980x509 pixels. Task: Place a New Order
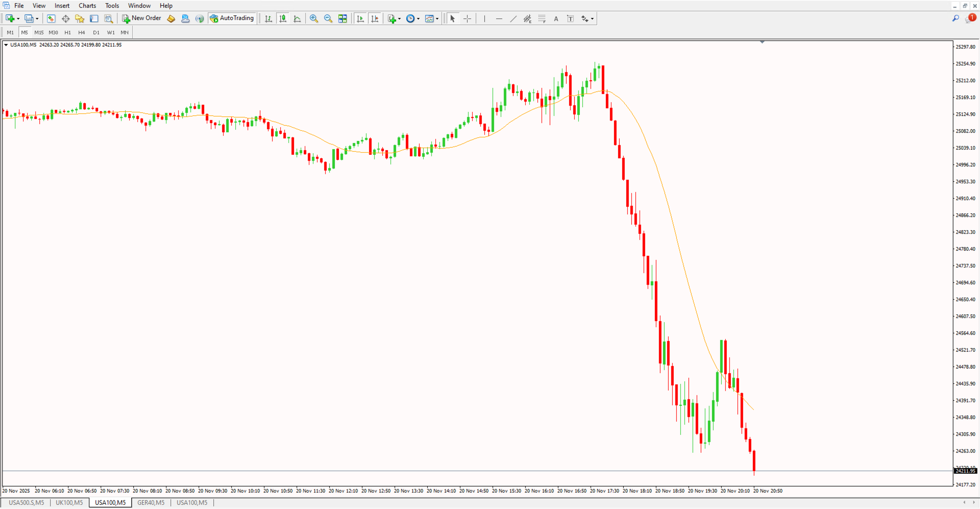(141, 18)
